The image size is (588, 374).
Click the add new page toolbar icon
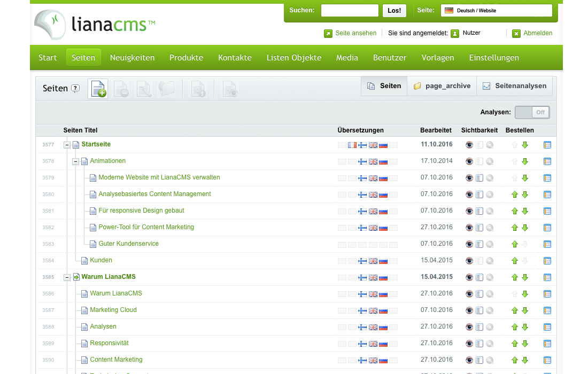(98, 89)
